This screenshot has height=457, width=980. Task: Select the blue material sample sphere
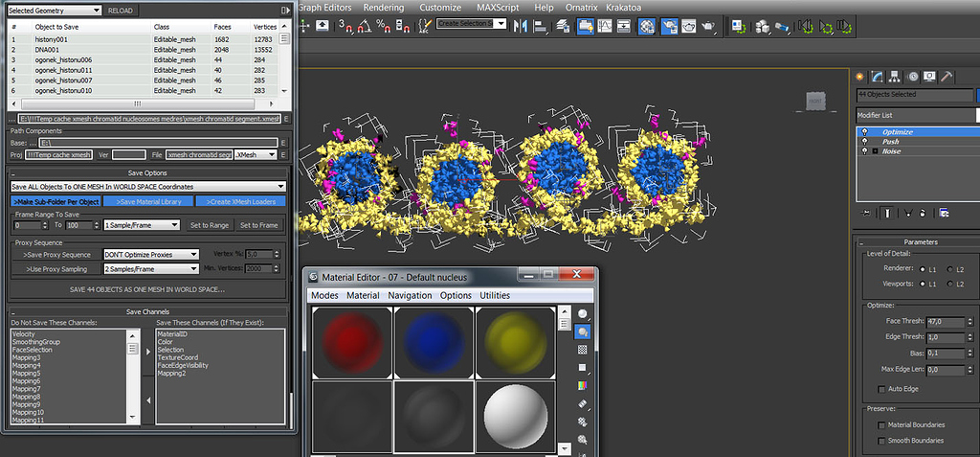click(434, 341)
